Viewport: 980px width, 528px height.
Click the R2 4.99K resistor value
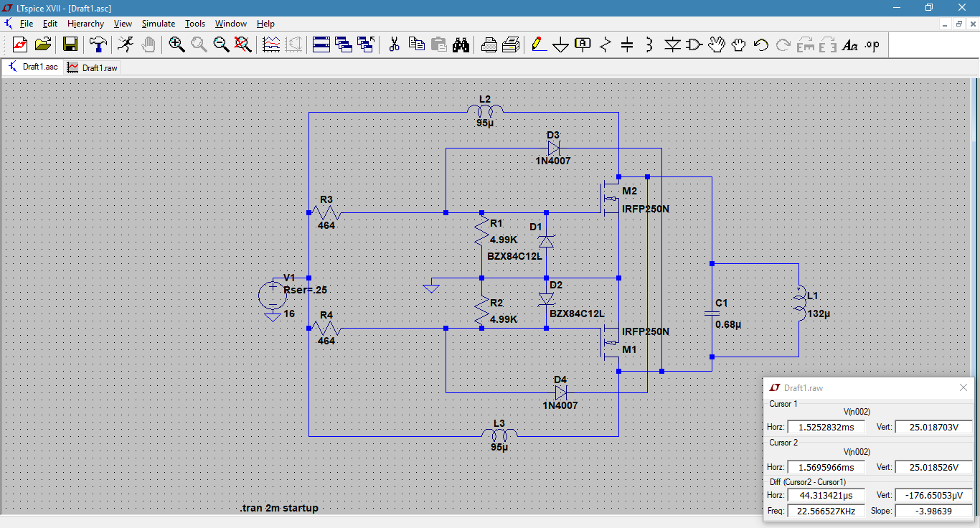coord(504,319)
